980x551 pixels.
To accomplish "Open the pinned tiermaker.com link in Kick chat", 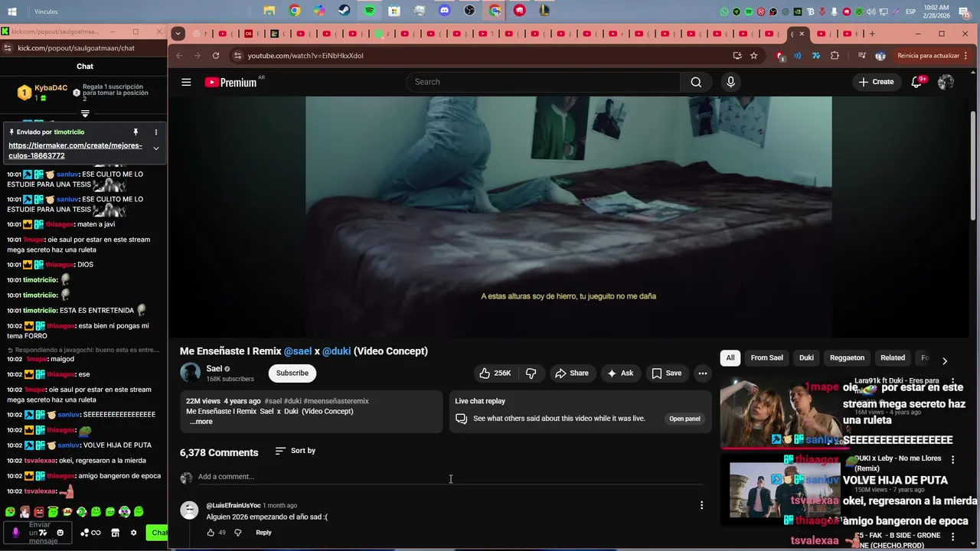I will [75, 151].
